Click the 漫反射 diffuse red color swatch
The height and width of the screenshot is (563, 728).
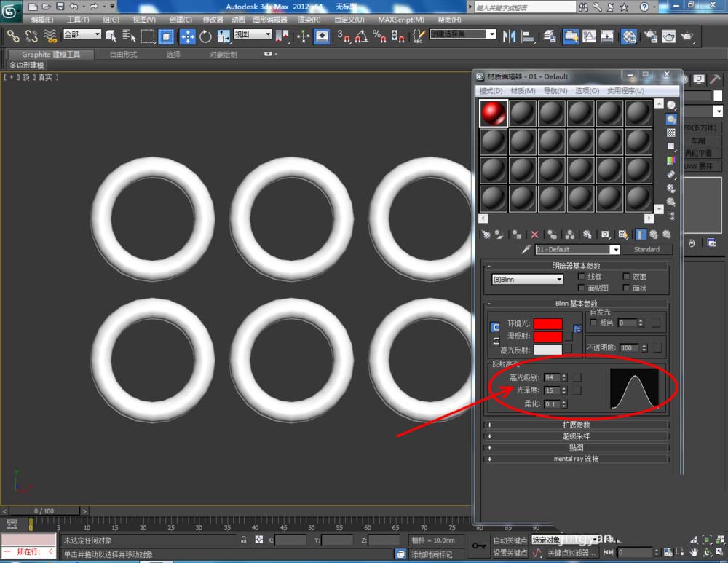[x=548, y=336]
